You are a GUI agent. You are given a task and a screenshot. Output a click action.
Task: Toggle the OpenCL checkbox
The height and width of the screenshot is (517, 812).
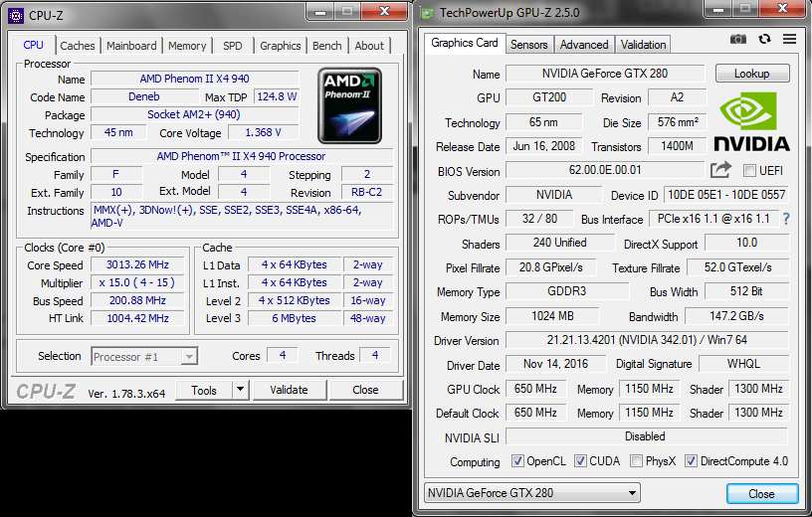click(517, 460)
